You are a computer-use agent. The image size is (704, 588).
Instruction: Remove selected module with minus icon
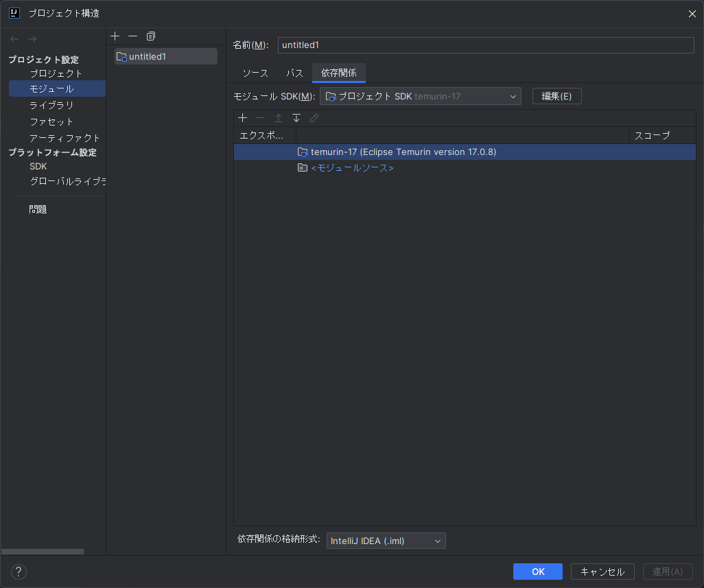click(x=133, y=36)
